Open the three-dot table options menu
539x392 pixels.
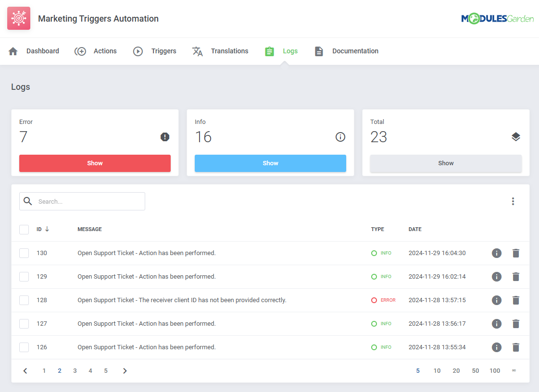(513, 201)
